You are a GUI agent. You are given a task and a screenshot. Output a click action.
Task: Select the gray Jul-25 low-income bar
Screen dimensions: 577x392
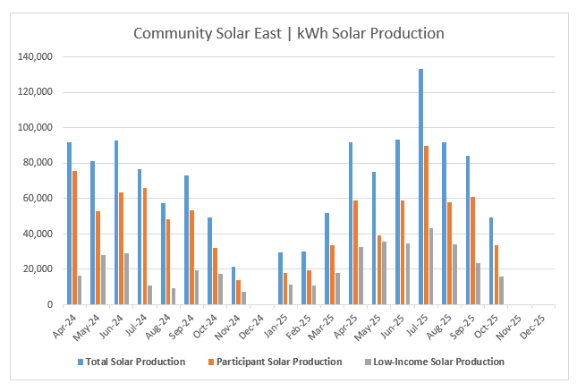pyautogui.click(x=434, y=267)
